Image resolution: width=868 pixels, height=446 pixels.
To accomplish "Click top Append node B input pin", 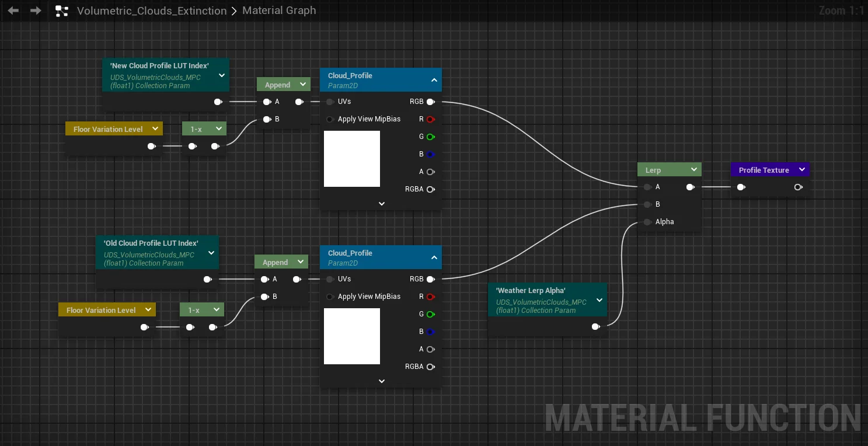I will click(267, 119).
